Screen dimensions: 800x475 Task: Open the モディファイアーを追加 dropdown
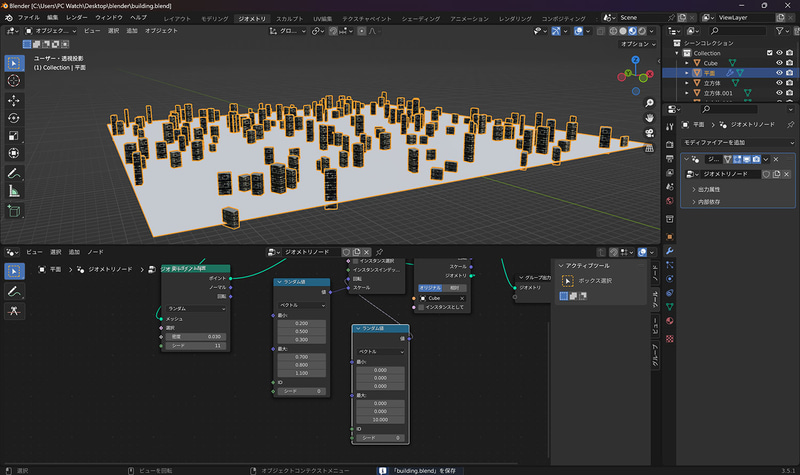click(737, 143)
